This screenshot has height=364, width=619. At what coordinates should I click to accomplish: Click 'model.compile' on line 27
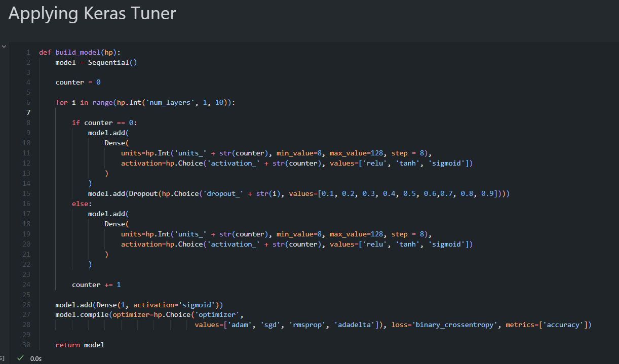(x=82, y=315)
